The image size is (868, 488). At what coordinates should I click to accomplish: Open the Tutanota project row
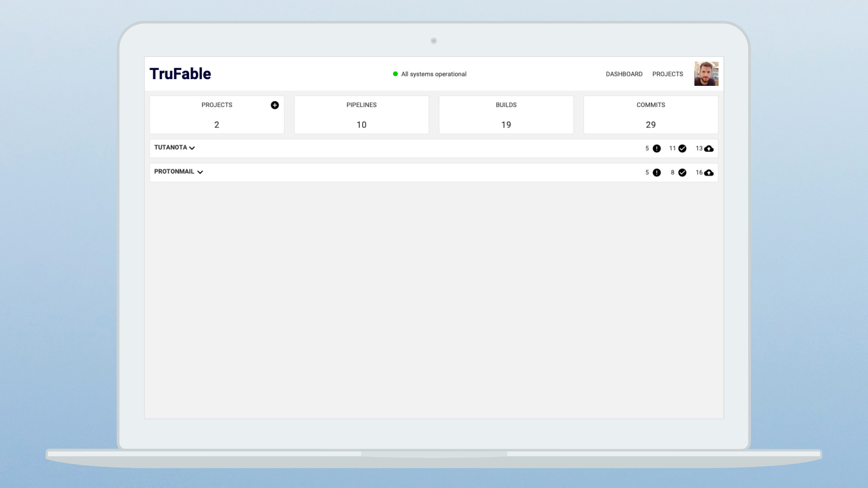click(x=407, y=149)
